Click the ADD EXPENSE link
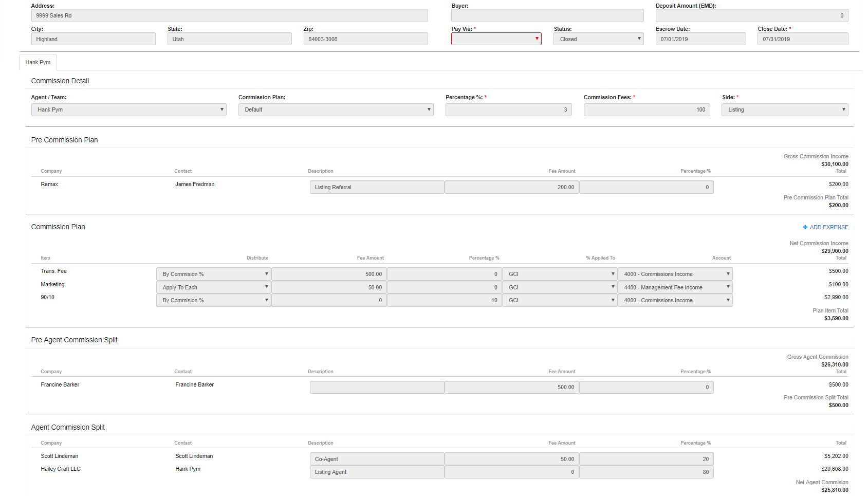 coord(828,227)
